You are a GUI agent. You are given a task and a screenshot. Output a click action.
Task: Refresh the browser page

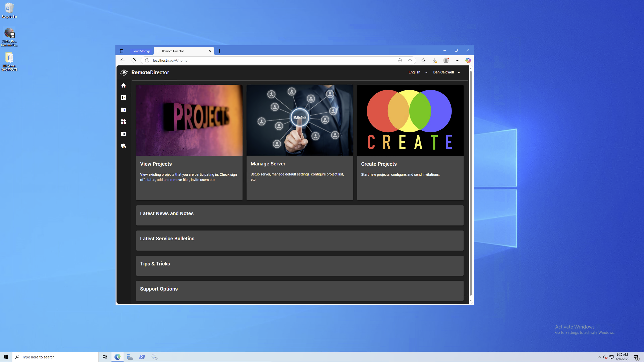133,60
